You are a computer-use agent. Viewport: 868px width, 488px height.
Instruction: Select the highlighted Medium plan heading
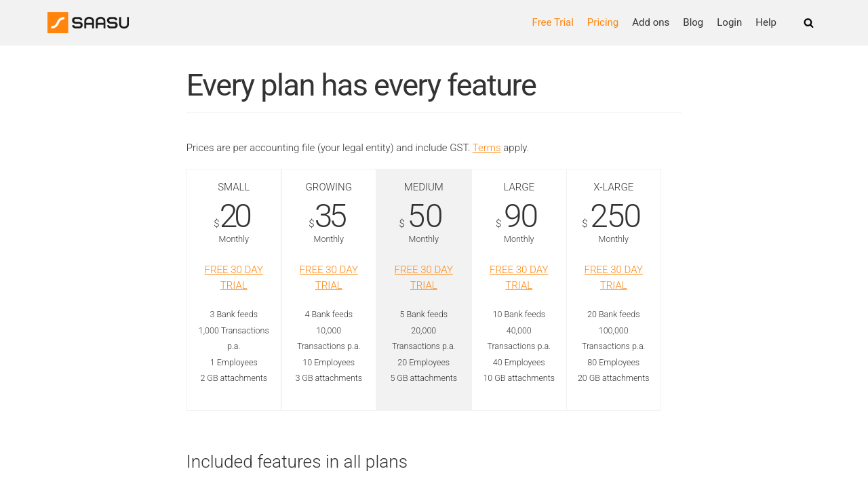(424, 187)
